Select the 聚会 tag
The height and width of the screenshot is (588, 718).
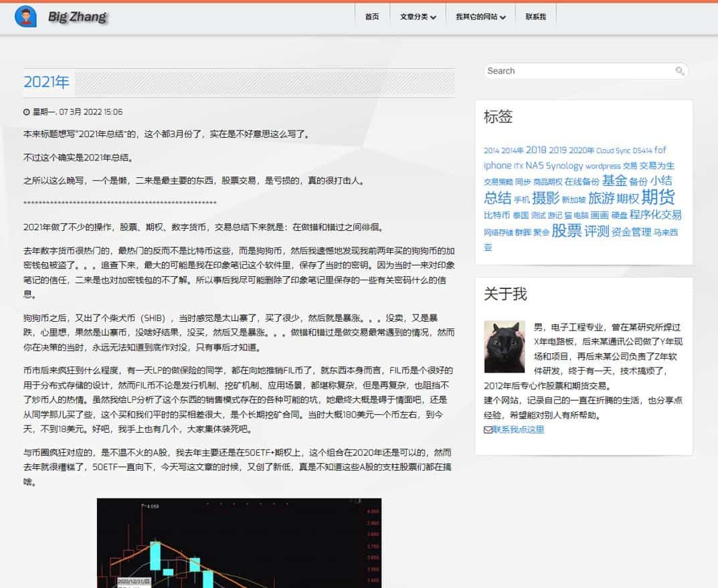pyautogui.click(x=541, y=232)
